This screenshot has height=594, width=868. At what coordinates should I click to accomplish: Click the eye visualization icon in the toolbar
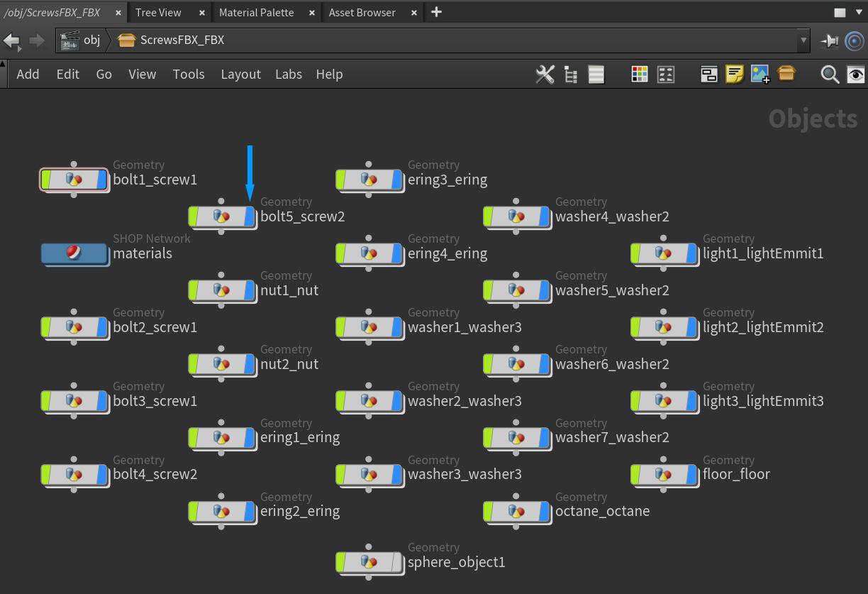pyautogui.click(x=855, y=74)
